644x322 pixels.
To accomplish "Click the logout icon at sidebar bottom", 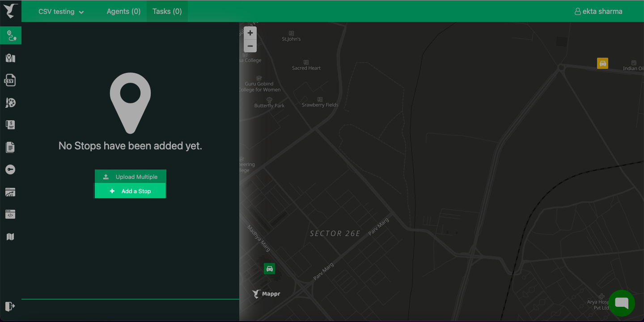I will (10, 306).
